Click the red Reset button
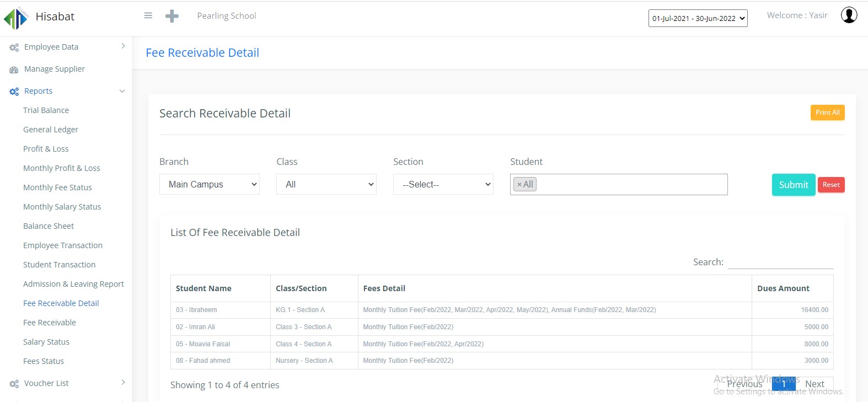Image resolution: width=868 pixels, height=402 pixels. point(831,185)
